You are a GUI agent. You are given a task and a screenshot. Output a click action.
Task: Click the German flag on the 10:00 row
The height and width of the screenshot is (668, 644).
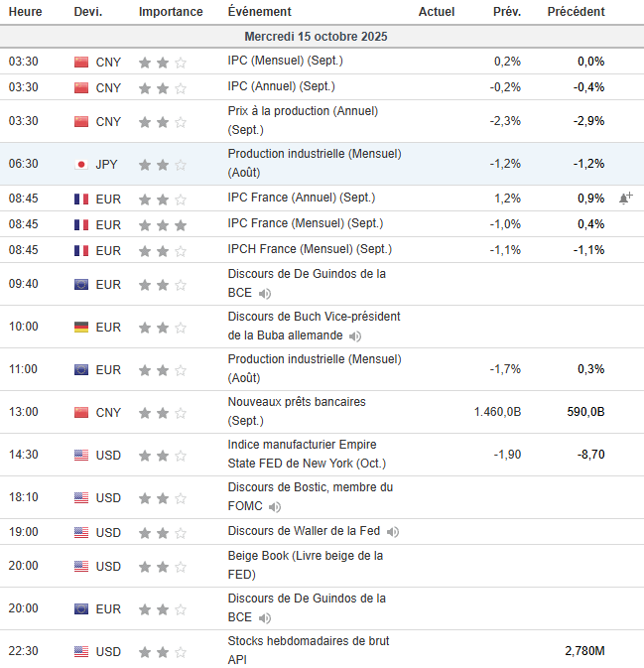81,327
